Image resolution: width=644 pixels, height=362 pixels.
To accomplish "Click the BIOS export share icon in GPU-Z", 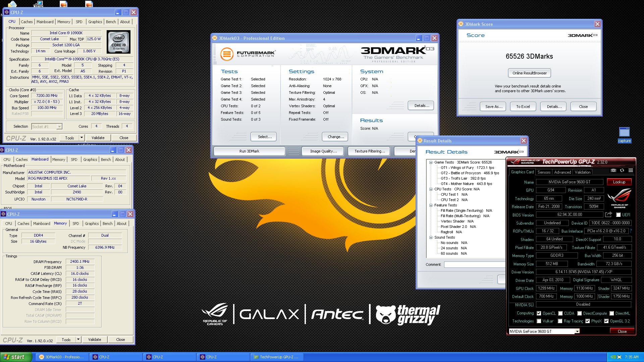I will click(x=608, y=215).
